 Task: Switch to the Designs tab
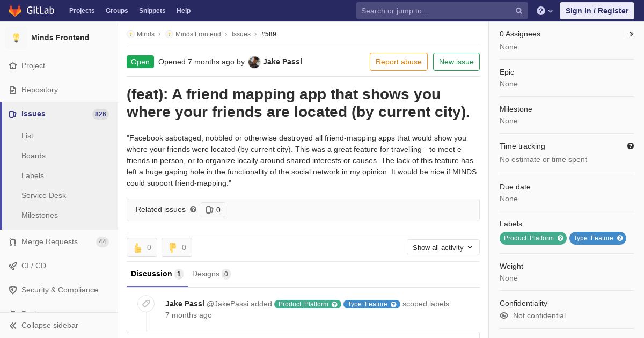(x=211, y=274)
